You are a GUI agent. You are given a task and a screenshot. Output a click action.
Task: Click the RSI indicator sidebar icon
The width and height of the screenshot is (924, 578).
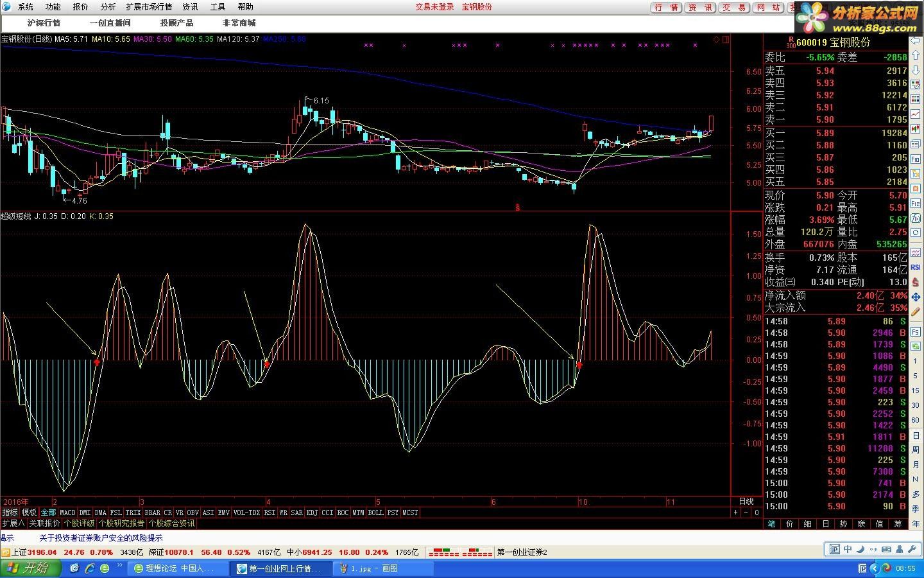[x=916, y=267]
